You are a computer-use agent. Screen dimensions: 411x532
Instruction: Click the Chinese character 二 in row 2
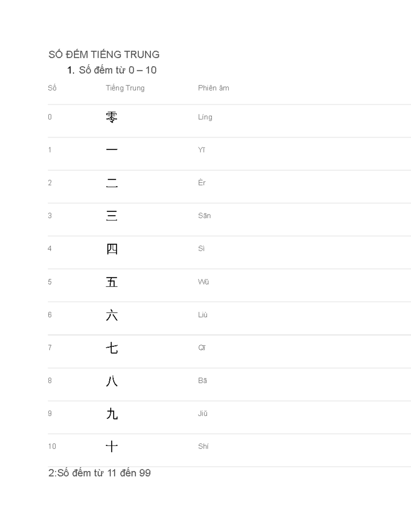pos(112,183)
